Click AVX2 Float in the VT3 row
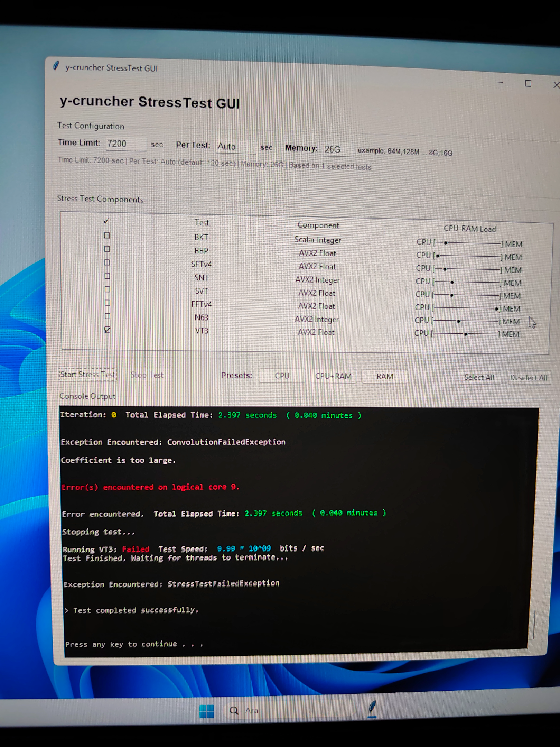560x747 pixels. tap(316, 332)
